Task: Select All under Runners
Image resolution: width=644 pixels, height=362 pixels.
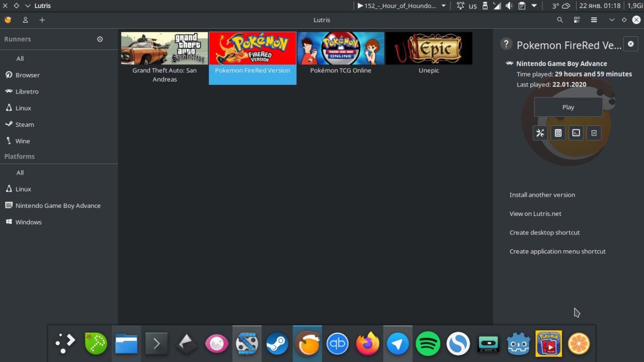Action: click(x=59, y=58)
